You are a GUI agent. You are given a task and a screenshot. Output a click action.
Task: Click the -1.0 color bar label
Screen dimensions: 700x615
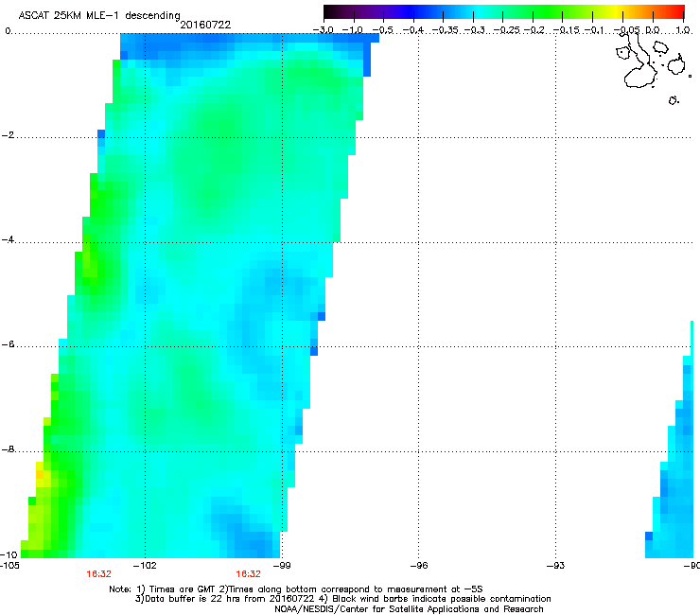(x=352, y=30)
